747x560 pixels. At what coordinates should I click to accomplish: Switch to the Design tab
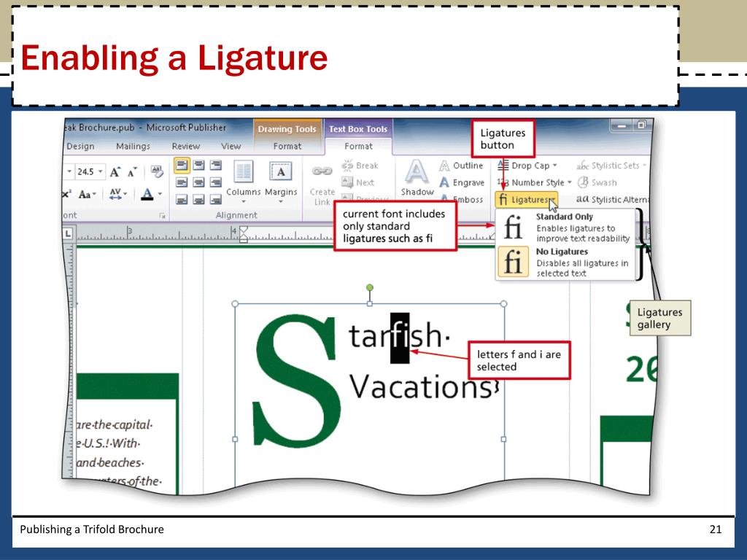(x=80, y=146)
